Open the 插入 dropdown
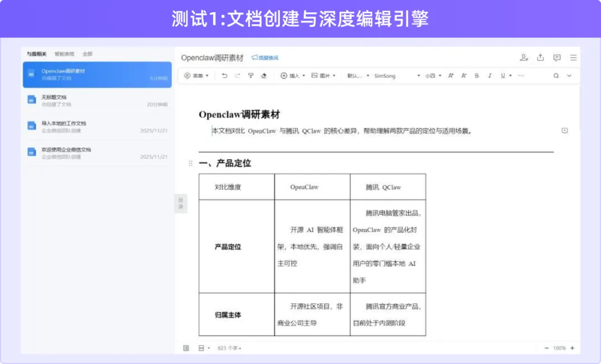The height and width of the screenshot is (364, 601). point(293,76)
